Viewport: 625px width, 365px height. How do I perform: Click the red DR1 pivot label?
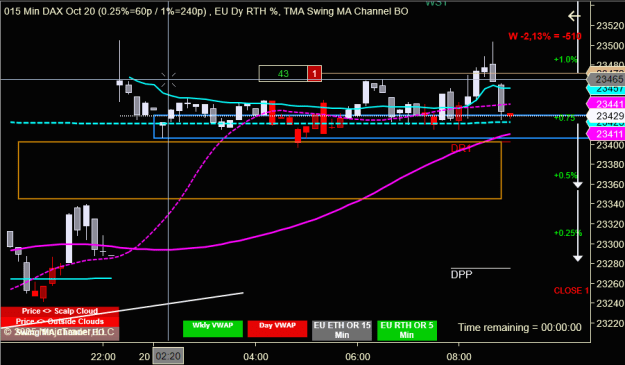461,148
